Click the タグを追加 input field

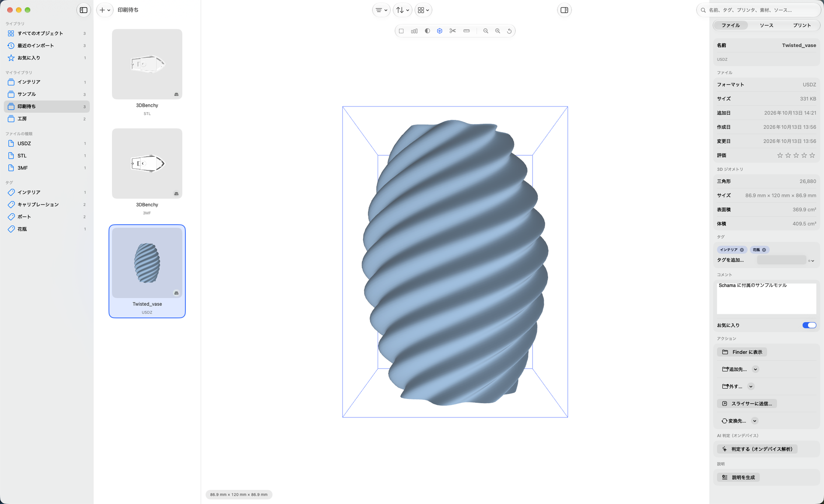click(782, 260)
